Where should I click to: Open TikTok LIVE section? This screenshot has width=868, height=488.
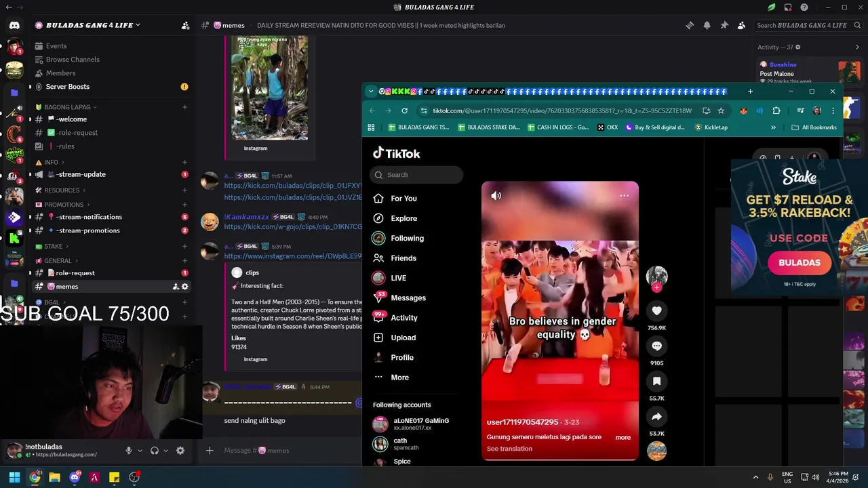[398, 278]
